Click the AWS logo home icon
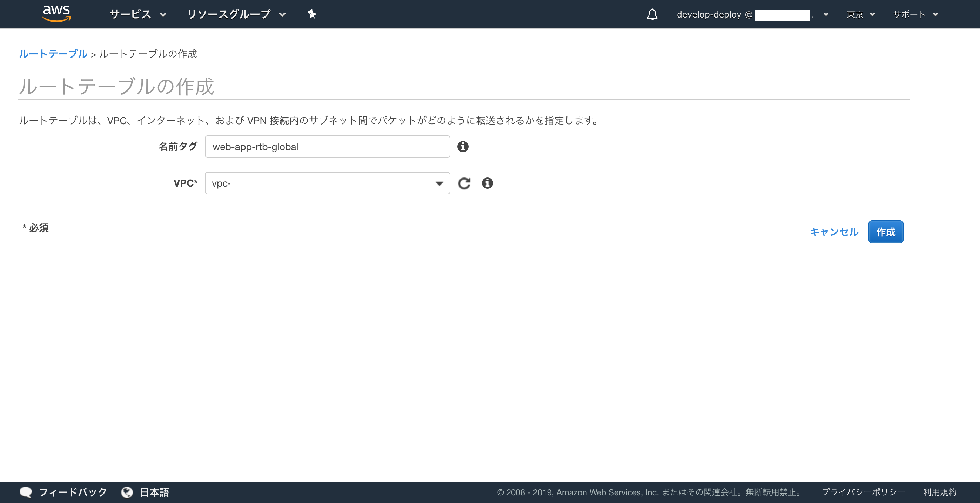980x503 pixels. coord(56,14)
